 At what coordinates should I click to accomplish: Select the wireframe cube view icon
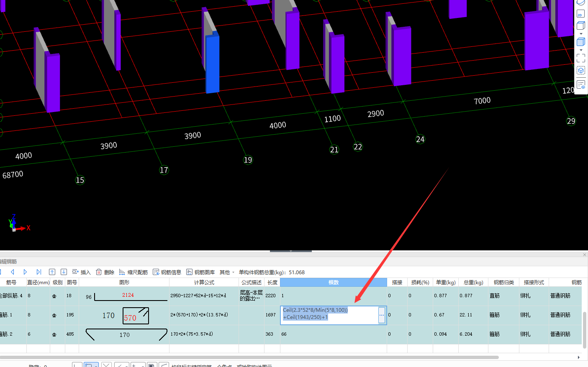coord(580,26)
